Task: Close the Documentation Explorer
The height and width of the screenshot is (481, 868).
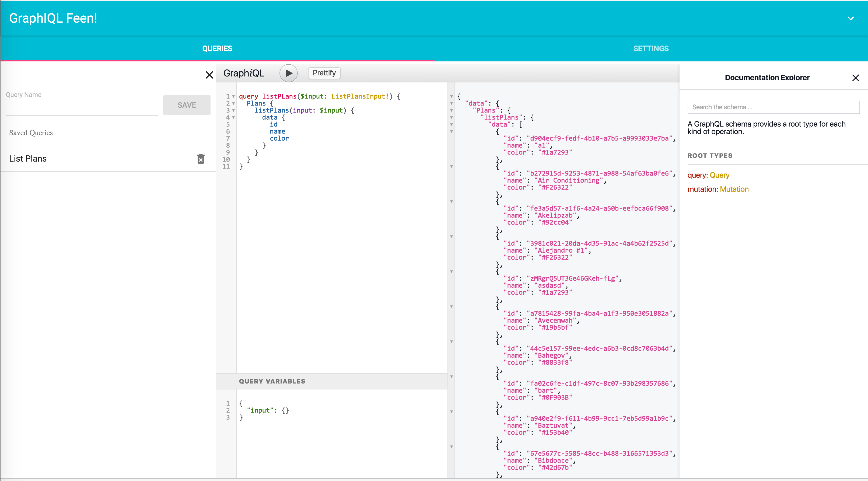Action: 856,78
